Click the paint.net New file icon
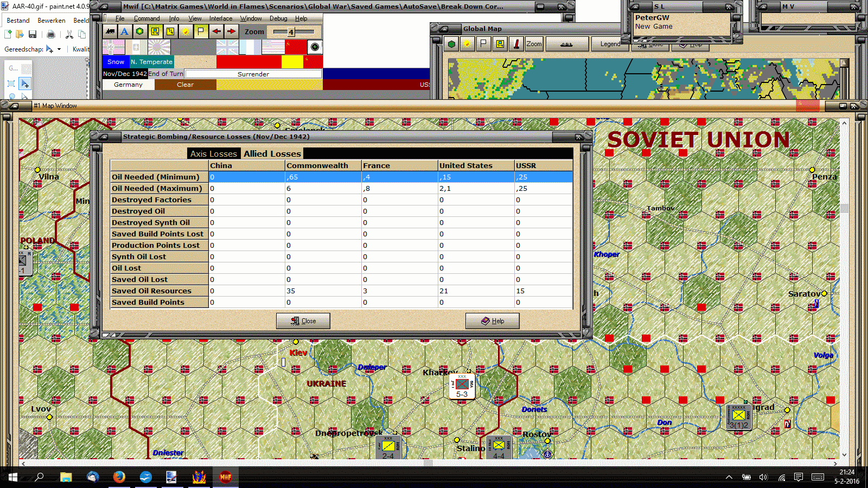The image size is (868, 488). [x=8, y=34]
